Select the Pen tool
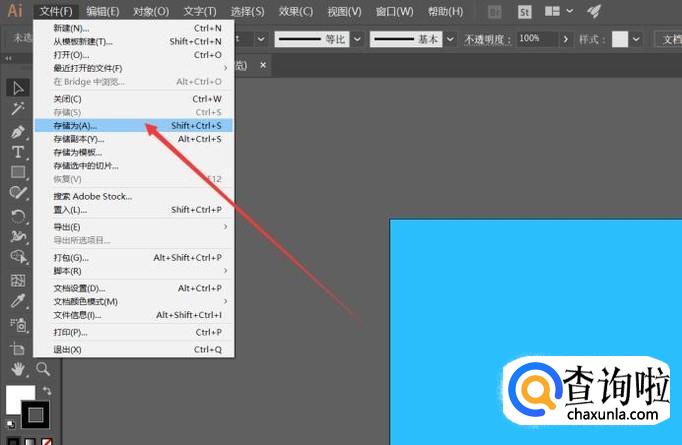682x445 pixels. click(18, 131)
